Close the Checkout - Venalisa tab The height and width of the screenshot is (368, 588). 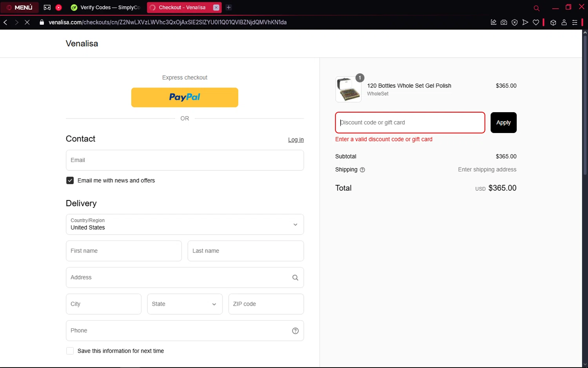216,7
